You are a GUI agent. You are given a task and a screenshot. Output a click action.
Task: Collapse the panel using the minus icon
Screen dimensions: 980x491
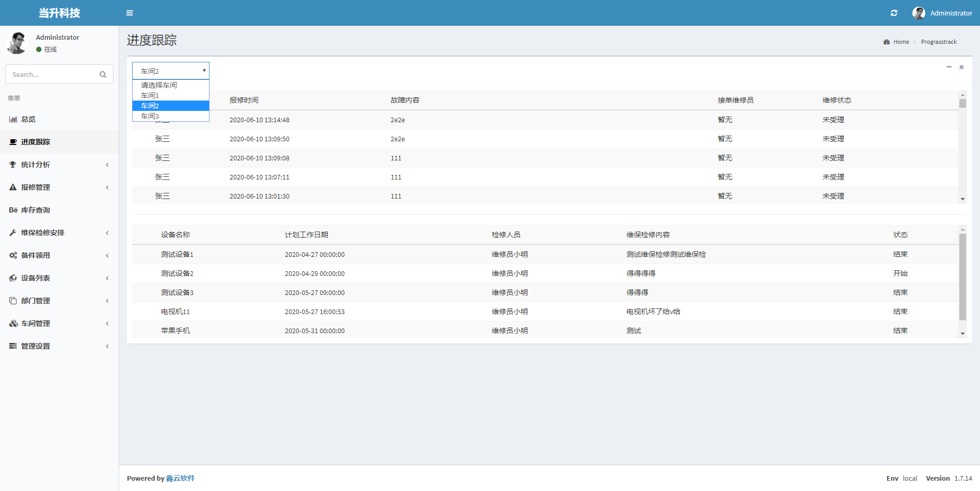click(x=949, y=67)
